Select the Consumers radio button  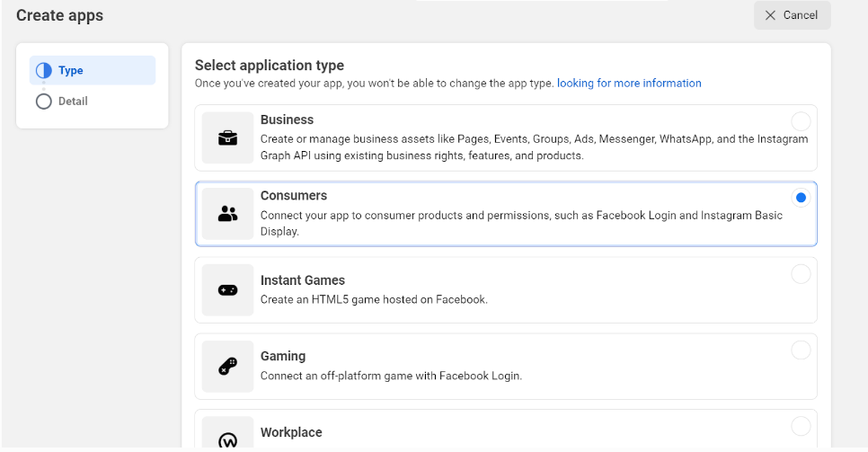(x=801, y=198)
